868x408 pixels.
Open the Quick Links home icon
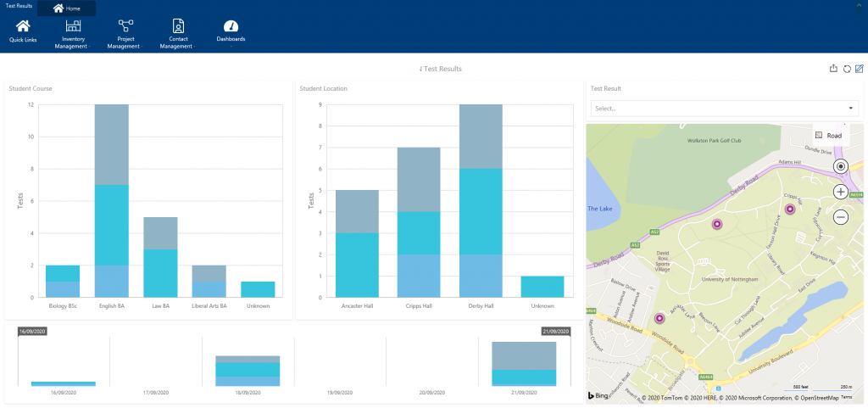(23, 26)
